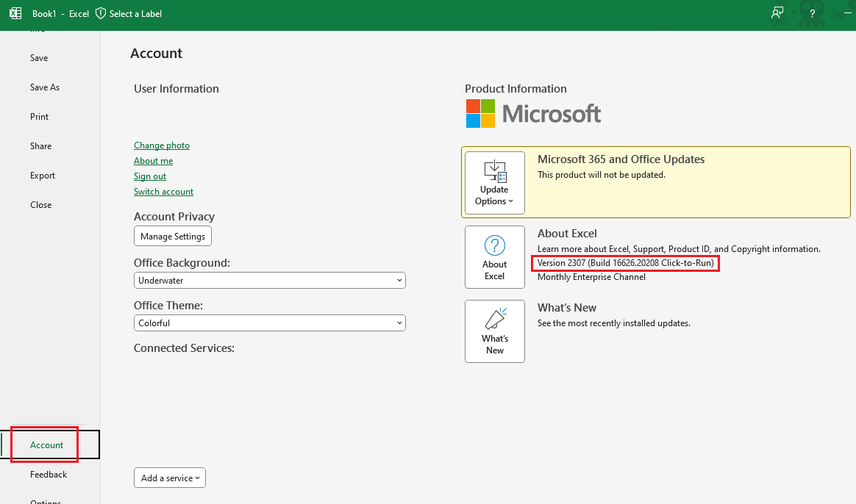Click the About Excel question mark button
Image resolution: width=856 pixels, height=504 pixels.
coord(495,257)
